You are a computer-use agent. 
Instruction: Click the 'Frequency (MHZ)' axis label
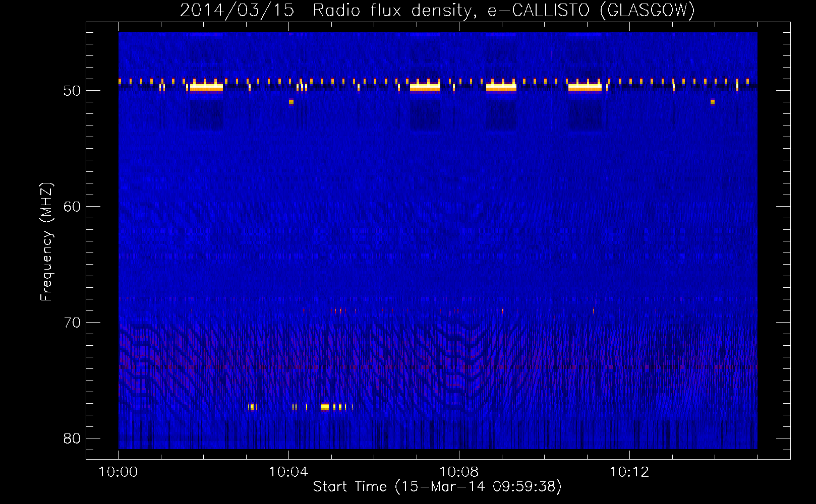(46, 242)
